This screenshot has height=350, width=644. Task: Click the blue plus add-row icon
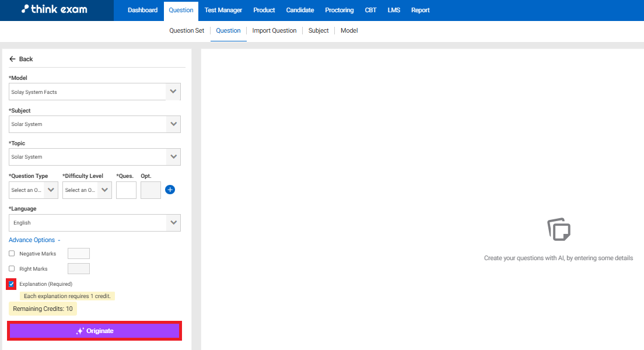point(170,190)
